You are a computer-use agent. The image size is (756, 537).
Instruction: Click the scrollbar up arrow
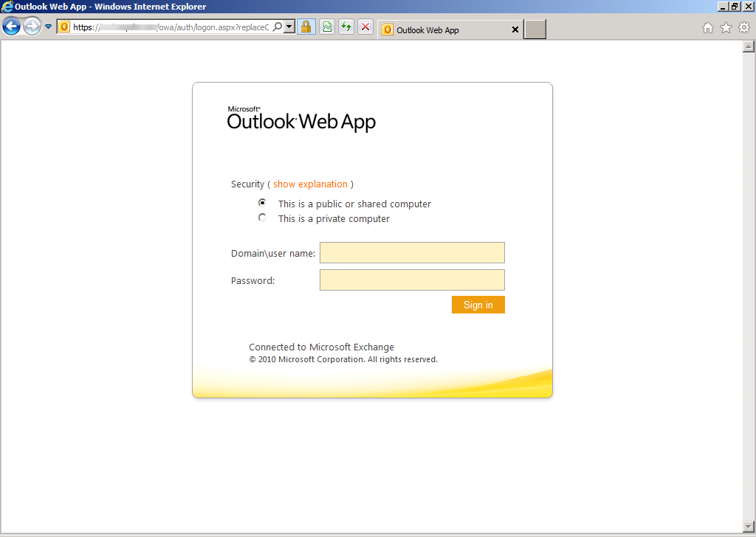click(x=749, y=46)
